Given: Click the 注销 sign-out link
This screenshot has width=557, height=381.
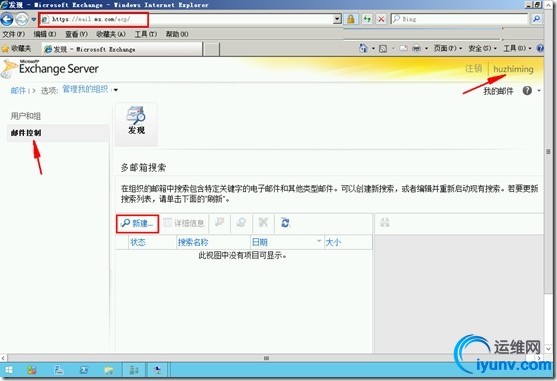Looking at the screenshot, I should [474, 69].
